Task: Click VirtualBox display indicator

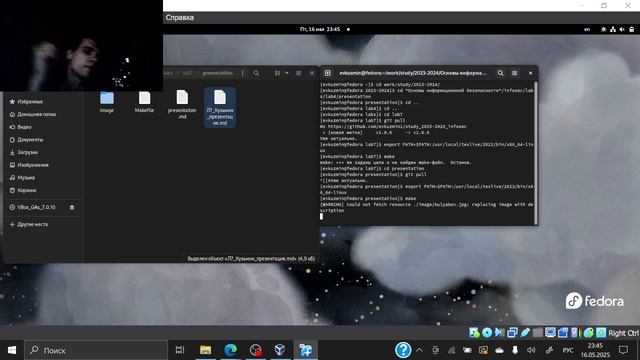Action: [550, 333]
